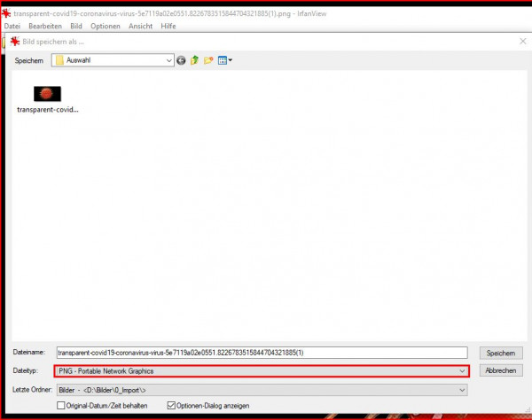This screenshot has width=532, height=420.
Task: Open the Ansicht menu
Action: 140,26
